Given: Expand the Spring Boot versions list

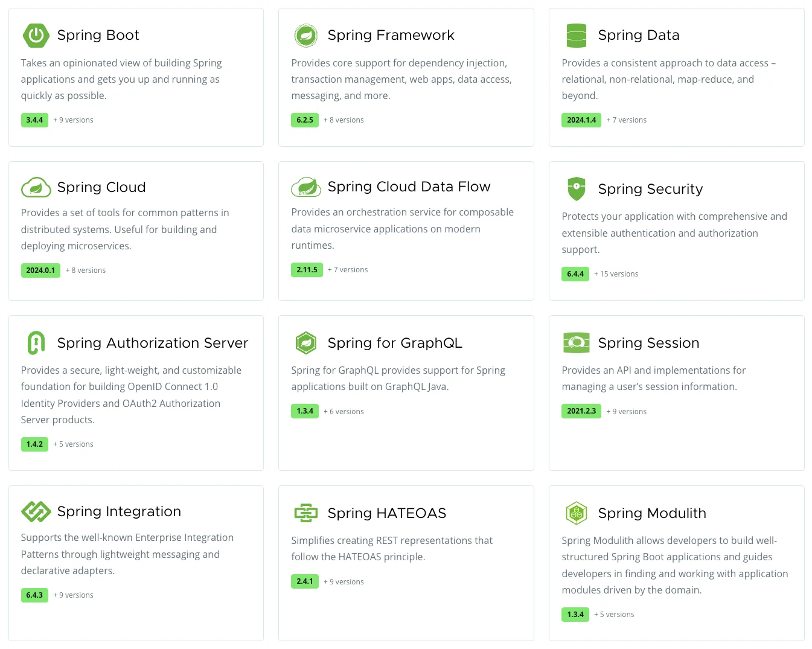Looking at the screenshot, I should coord(73,120).
